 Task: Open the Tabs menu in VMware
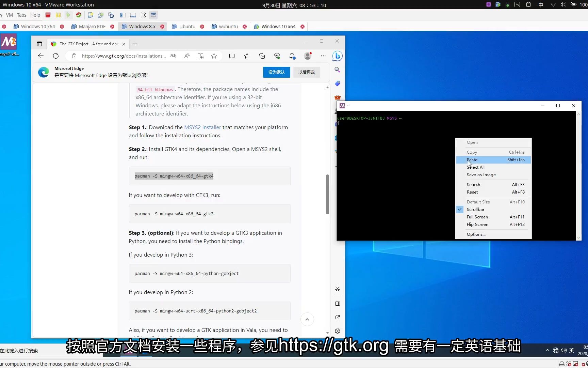(21, 15)
